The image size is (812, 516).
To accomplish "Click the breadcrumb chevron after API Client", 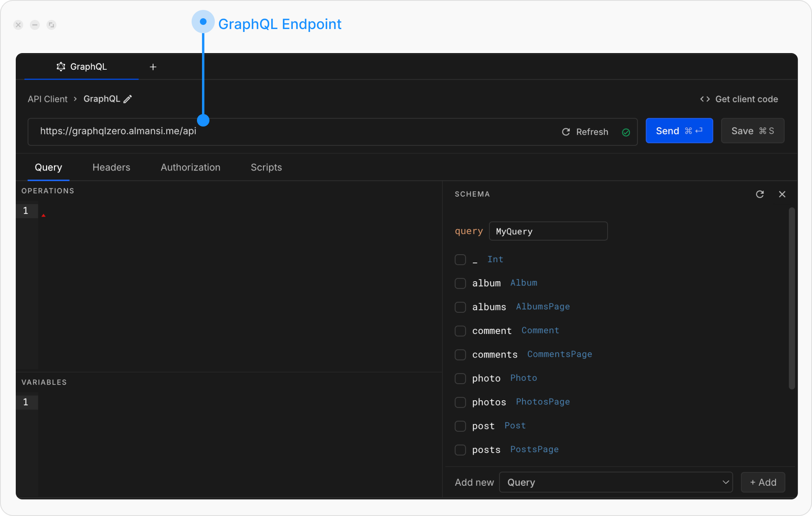I will [75, 99].
